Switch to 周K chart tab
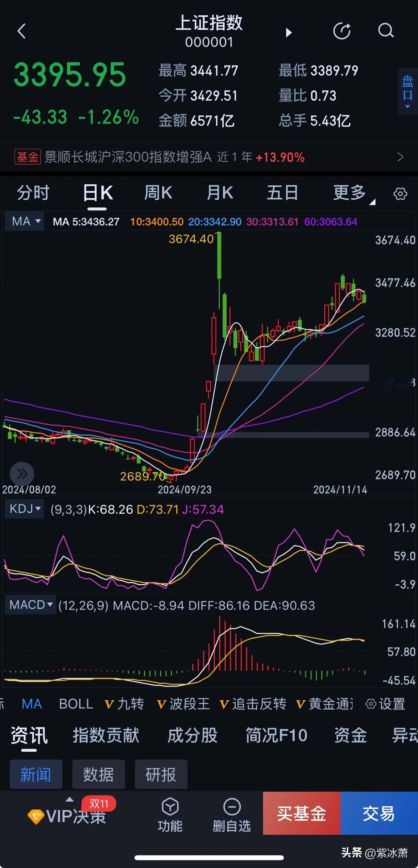This screenshot has width=418, height=868. click(158, 193)
